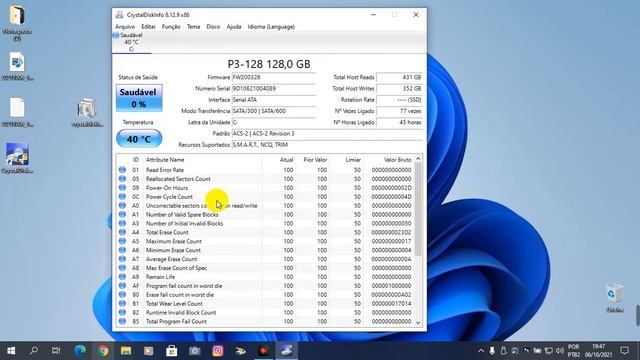This screenshot has width=640, height=360.
Task: Click the Modo Transferência SATA/300 field
Action: click(273, 111)
